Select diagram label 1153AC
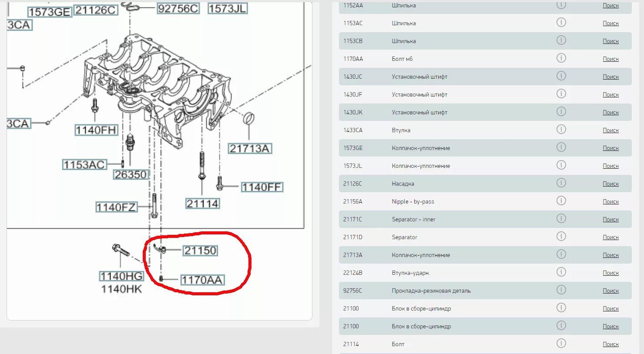This screenshot has width=644, height=354. click(x=84, y=165)
